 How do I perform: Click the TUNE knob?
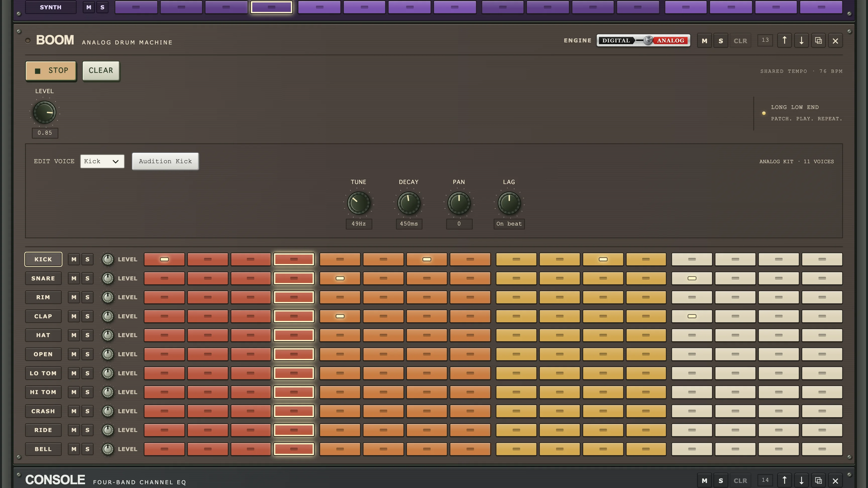click(x=358, y=203)
